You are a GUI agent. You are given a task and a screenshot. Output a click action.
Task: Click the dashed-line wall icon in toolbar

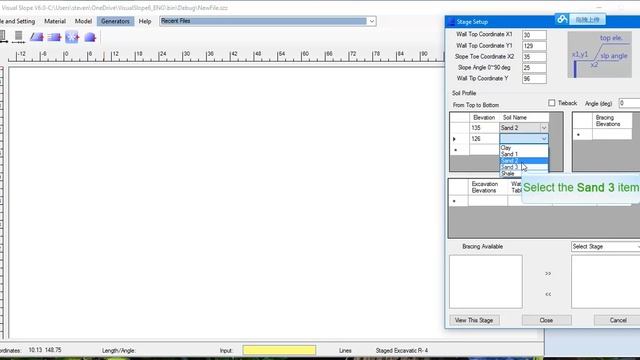(18, 37)
